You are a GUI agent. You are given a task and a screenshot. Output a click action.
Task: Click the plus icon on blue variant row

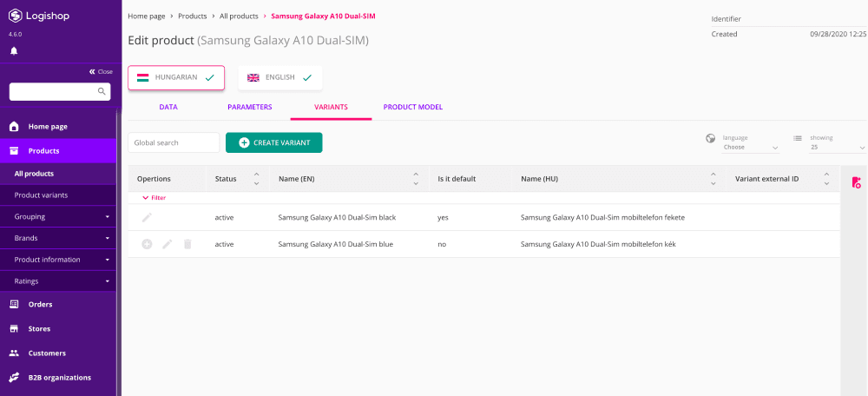pos(147,244)
